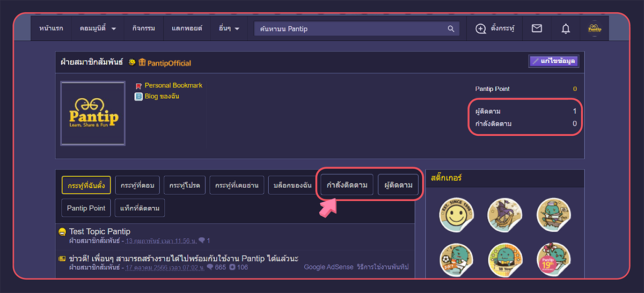Expand the คอมมูนิตี้ dropdown menu
Viewport: 644px width, 293px height.
98,28
